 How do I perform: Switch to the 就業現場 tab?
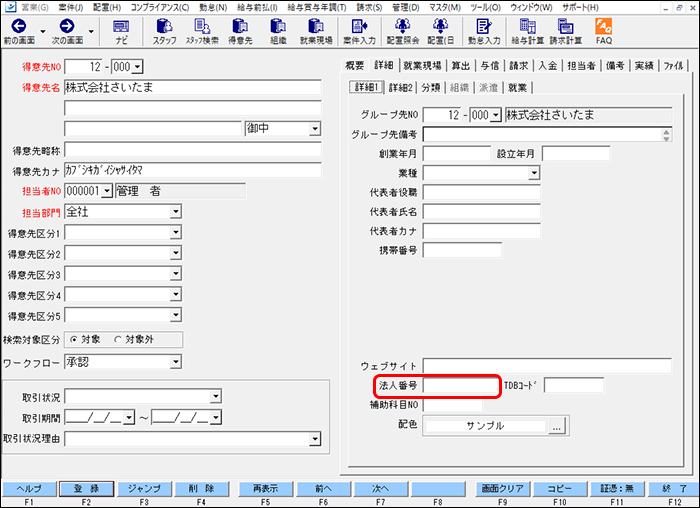422,66
